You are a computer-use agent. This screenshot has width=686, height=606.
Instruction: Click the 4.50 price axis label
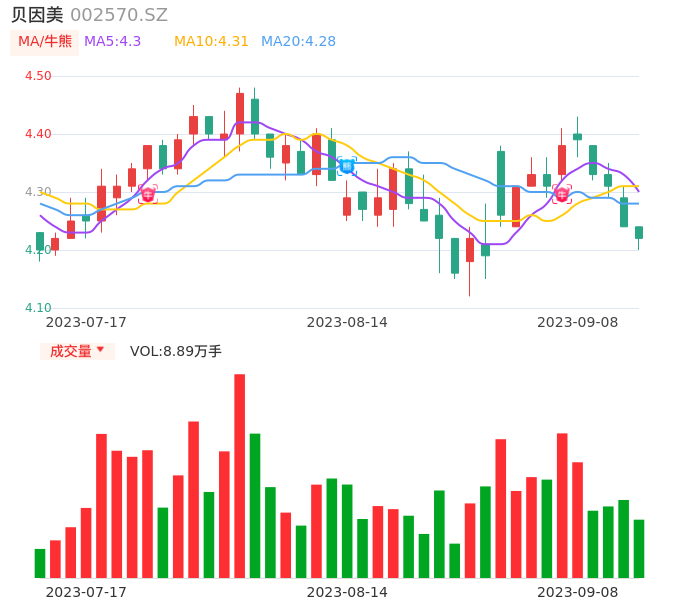coord(37,76)
